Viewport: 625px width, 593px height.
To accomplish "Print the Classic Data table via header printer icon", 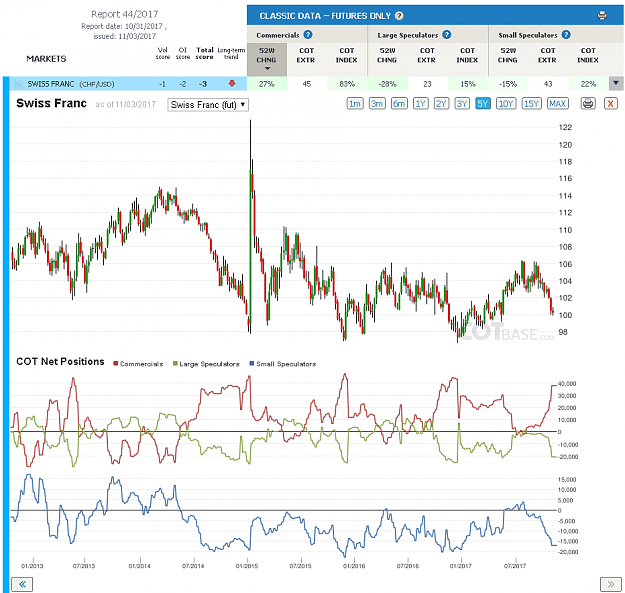I will pos(602,16).
